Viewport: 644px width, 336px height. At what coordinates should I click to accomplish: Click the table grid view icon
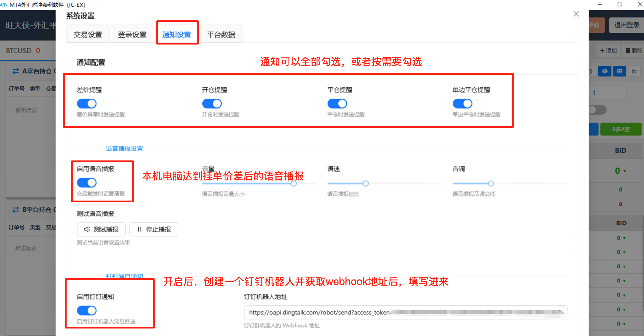[x=620, y=71]
